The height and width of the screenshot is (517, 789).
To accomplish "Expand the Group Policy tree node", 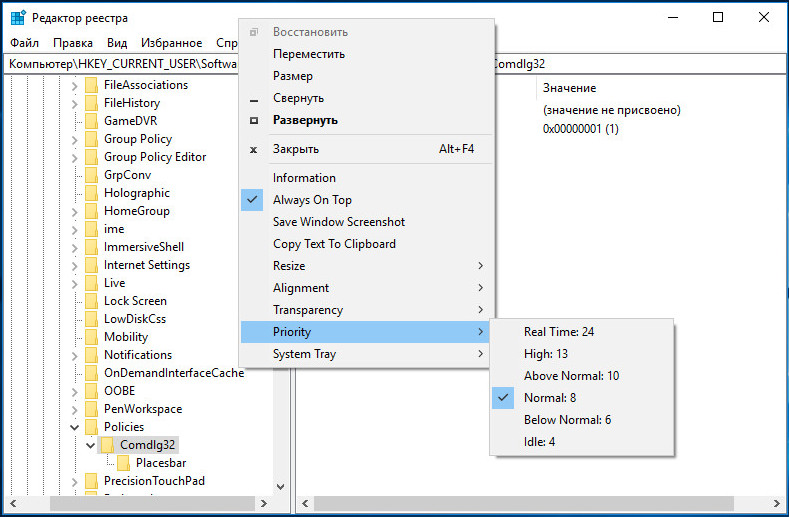I will tap(74, 139).
